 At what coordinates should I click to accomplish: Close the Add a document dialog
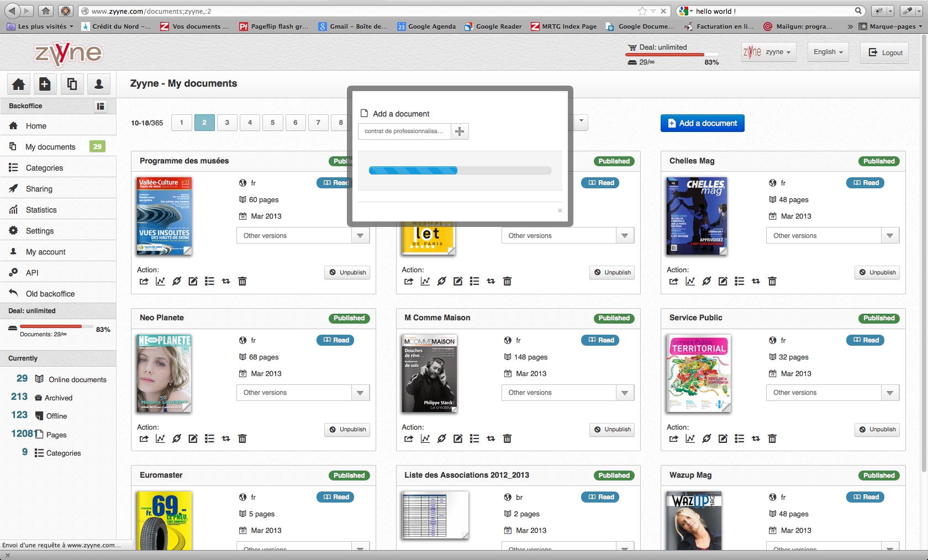(x=560, y=210)
